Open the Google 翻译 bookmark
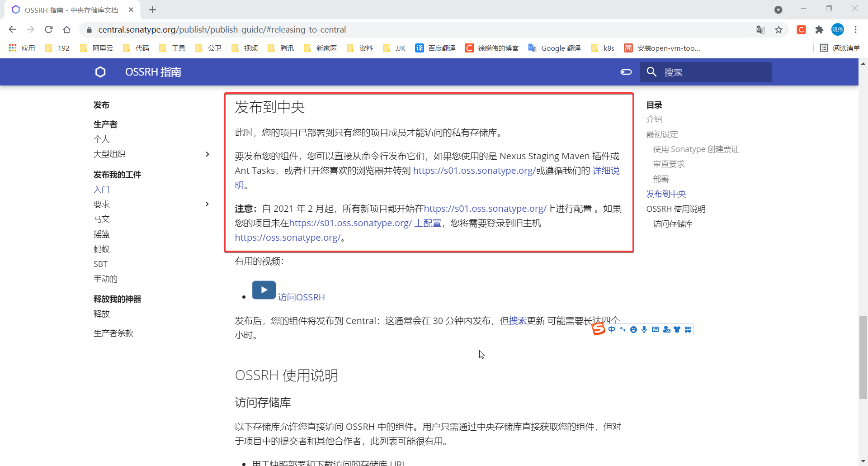 pos(554,48)
